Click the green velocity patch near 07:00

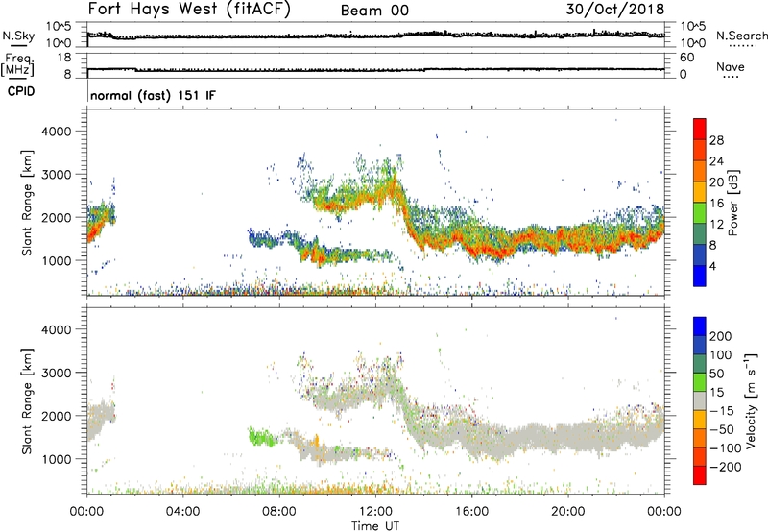tap(262, 436)
